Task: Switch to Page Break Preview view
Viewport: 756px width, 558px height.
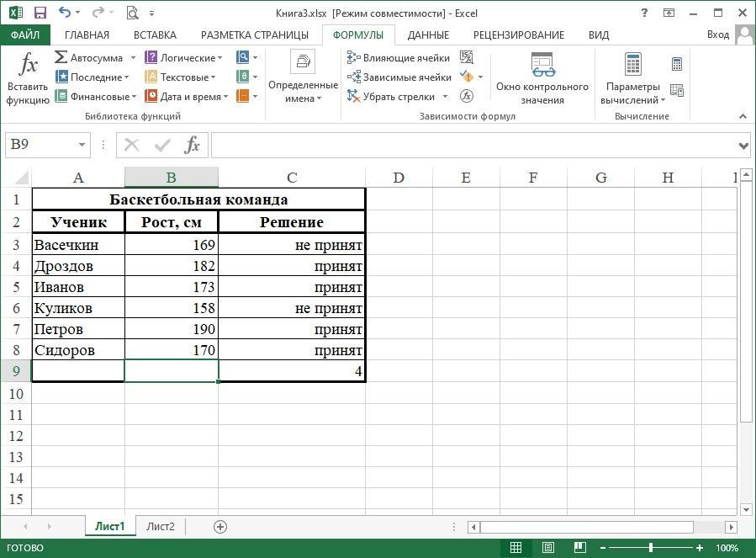Action: coord(579,548)
